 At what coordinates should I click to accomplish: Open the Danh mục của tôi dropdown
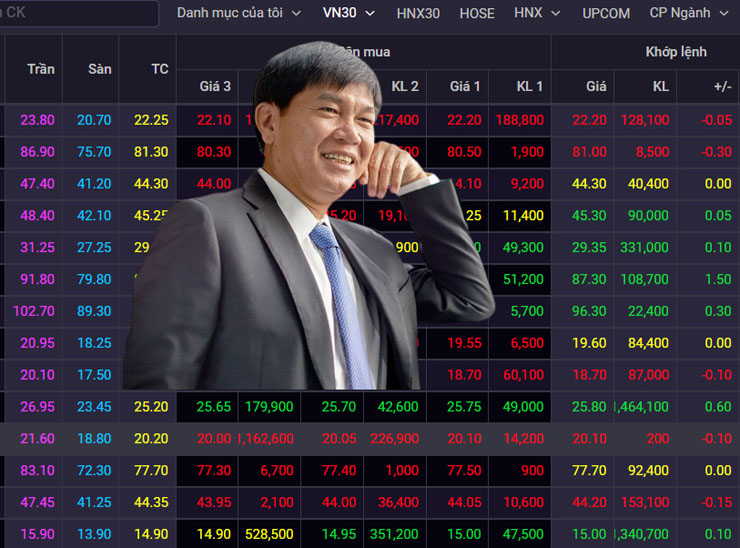[x=238, y=13]
